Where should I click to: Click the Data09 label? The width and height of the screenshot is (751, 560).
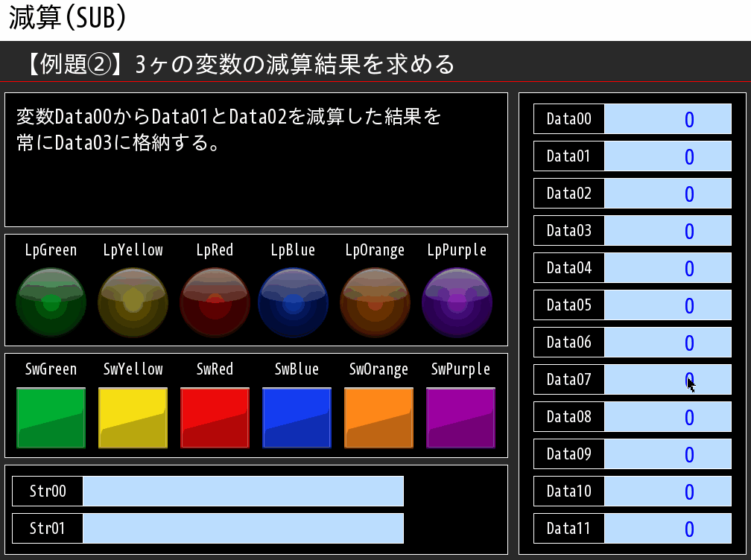pos(569,454)
